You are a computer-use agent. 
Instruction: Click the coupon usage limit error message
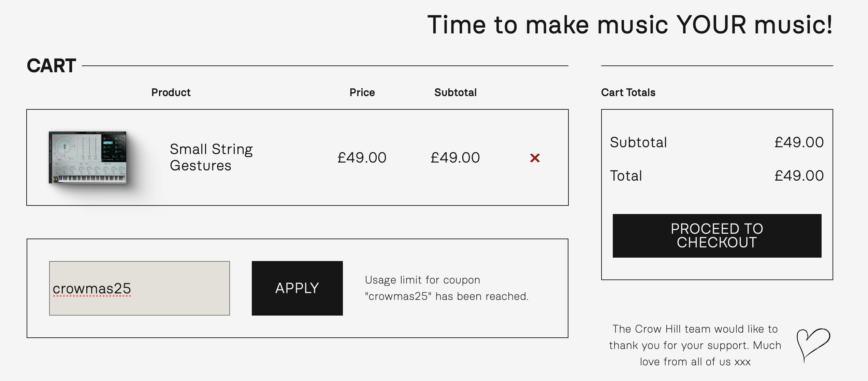pyautogui.click(x=446, y=288)
